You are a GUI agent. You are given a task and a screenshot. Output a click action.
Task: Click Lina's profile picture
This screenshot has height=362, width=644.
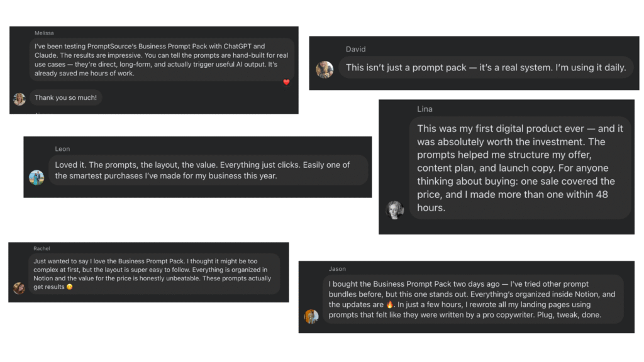pyautogui.click(x=395, y=210)
